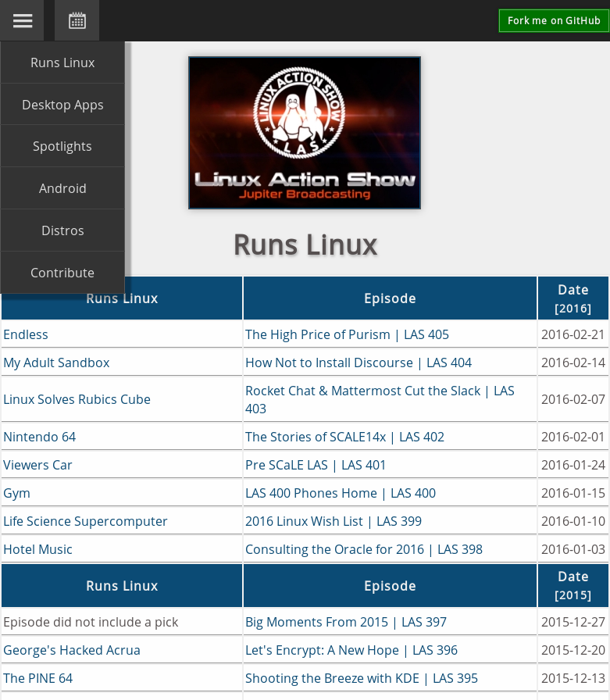The image size is (610, 700).
Task: Click the Runs Linux header of 2015 table
Action: pyautogui.click(x=122, y=585)
